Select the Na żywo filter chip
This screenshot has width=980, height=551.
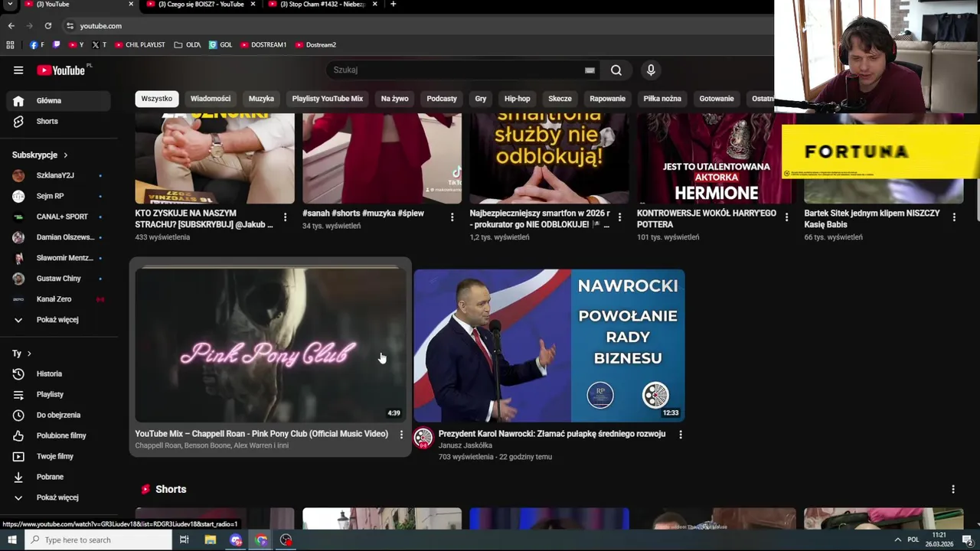tap(394, 99)
